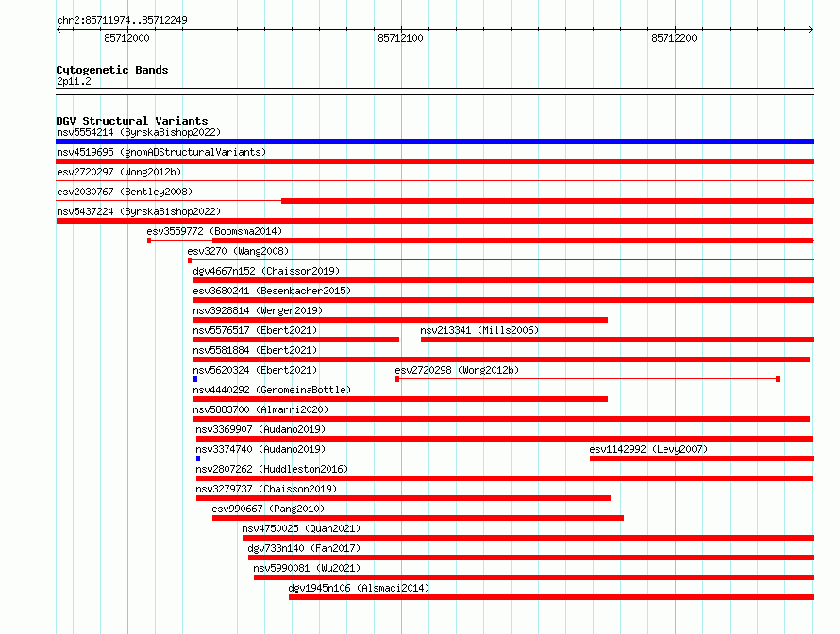
Task: Open variant nsv4519695 (gnomADStructuralVariants)
Action: 161,152
